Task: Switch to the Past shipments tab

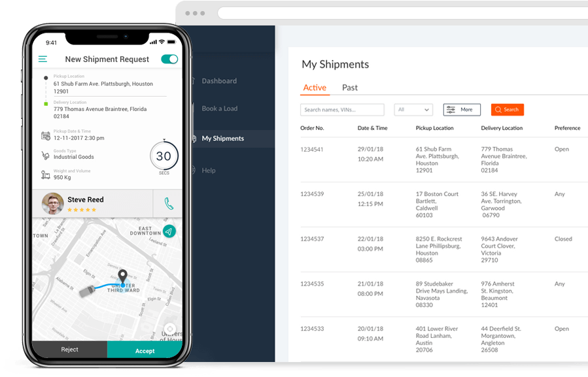Action: pos(349,88)
